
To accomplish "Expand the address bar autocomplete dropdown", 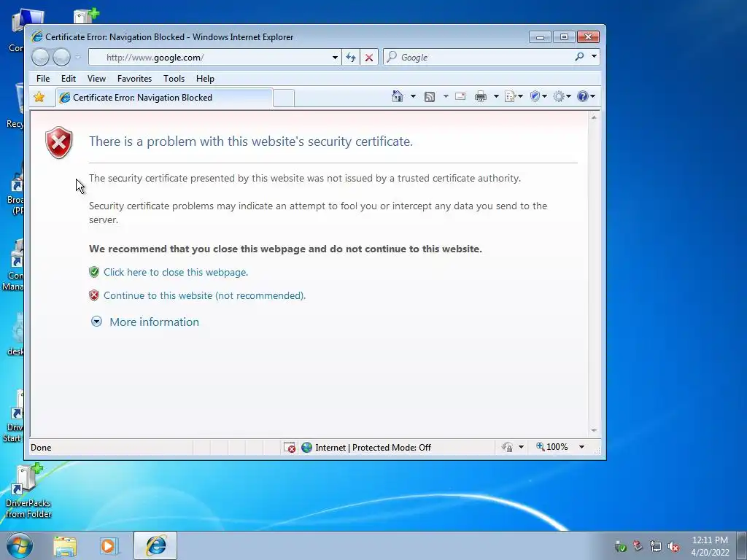I will (x=335, y=58).
